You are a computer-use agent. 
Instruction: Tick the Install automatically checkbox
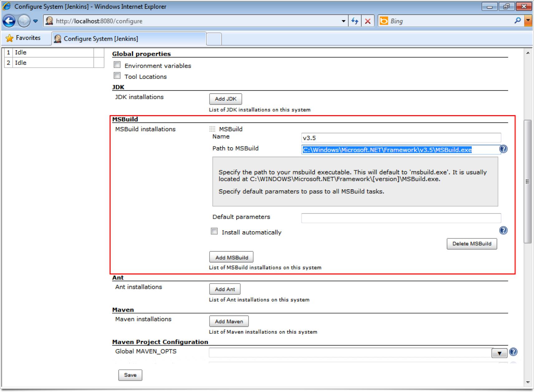point(214,231)
